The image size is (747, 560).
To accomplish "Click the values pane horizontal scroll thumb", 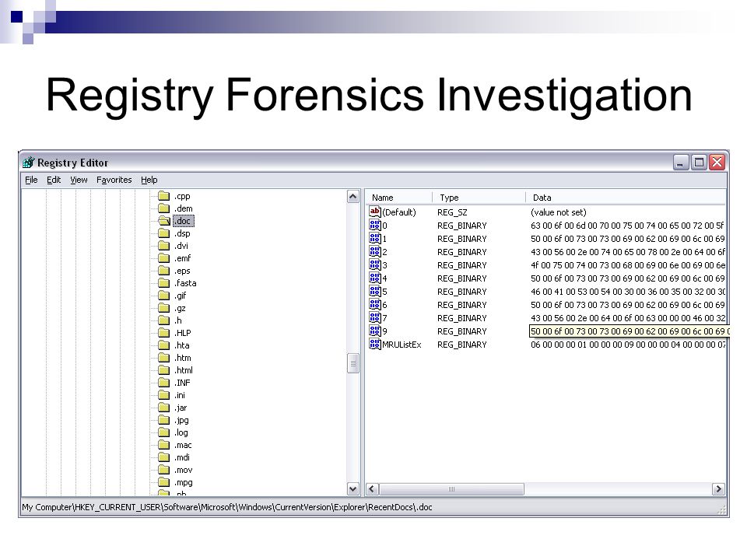I will pyautogui.click(x=451, y=489).
